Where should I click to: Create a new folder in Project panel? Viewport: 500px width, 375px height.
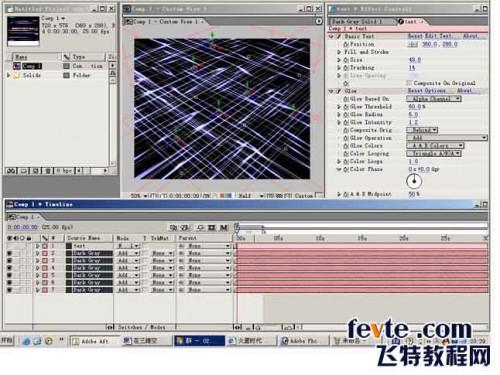[24, 171]
